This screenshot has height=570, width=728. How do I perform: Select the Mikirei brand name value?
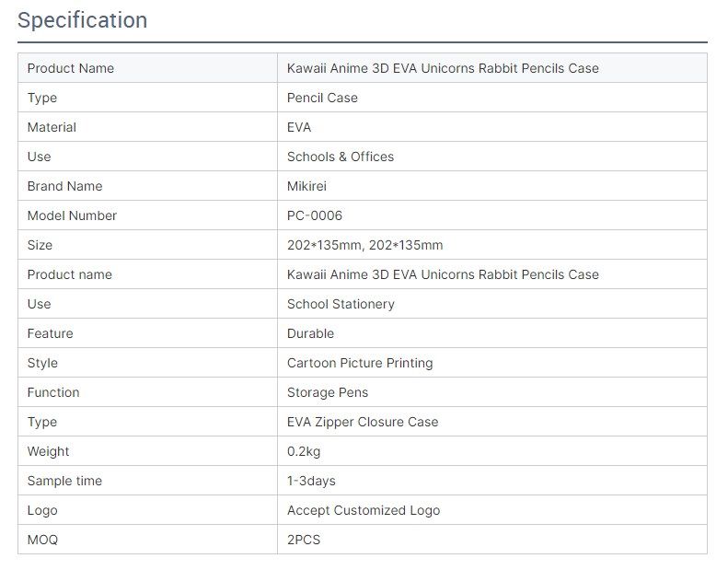tap(306, 186)
